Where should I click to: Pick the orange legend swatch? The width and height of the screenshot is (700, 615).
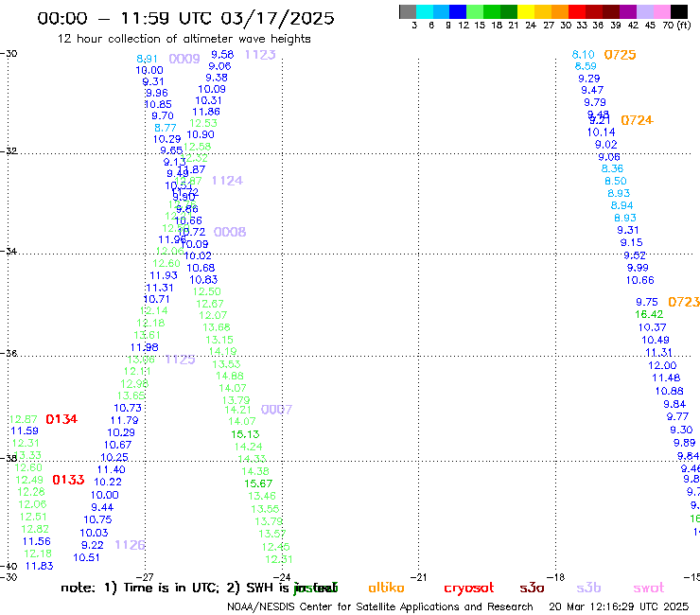point(560,11)
